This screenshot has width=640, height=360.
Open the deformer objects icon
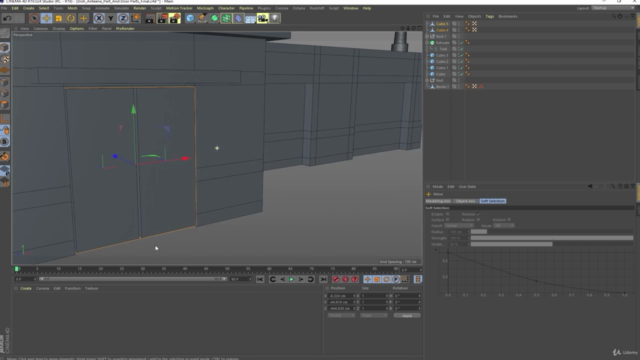point(238,18)
